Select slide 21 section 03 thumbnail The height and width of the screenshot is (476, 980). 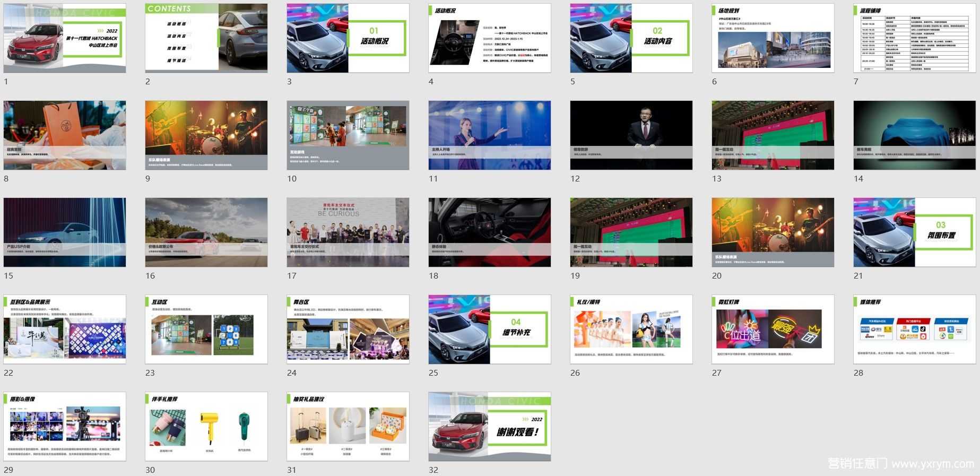pyautogui.click(x=915, y=232)
